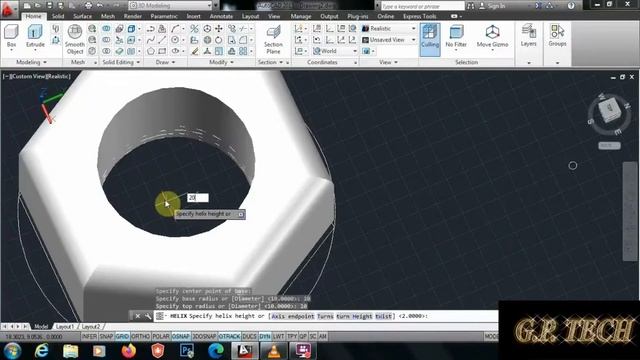This screenshot has width=640, height=360.
Task: Click the helix height dynamic input field
Action: [198, 198]
